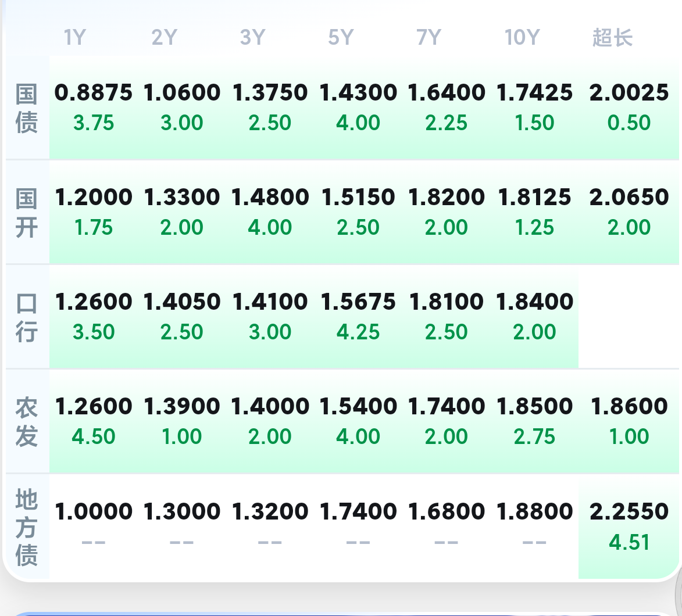Click the 10Y column header

pos(522,38)
